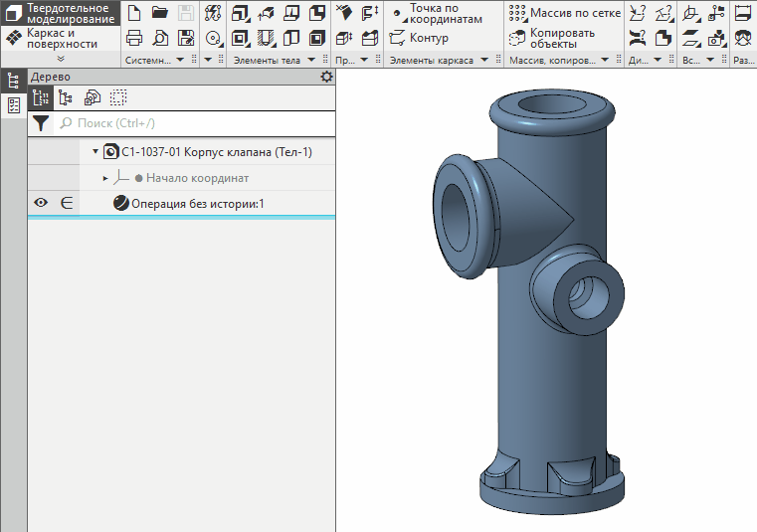Toggle the inclusion mark for 'Операция без истории:1'

click(67, 203)
